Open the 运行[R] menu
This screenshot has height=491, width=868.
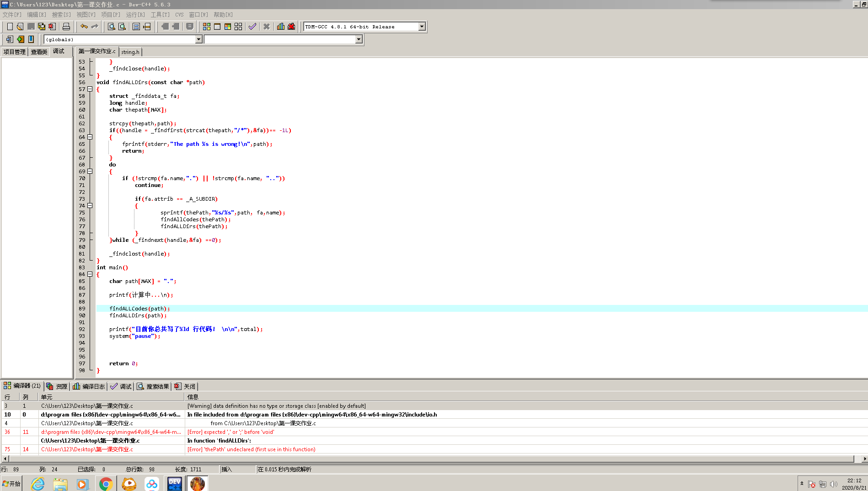coord(135,15)
